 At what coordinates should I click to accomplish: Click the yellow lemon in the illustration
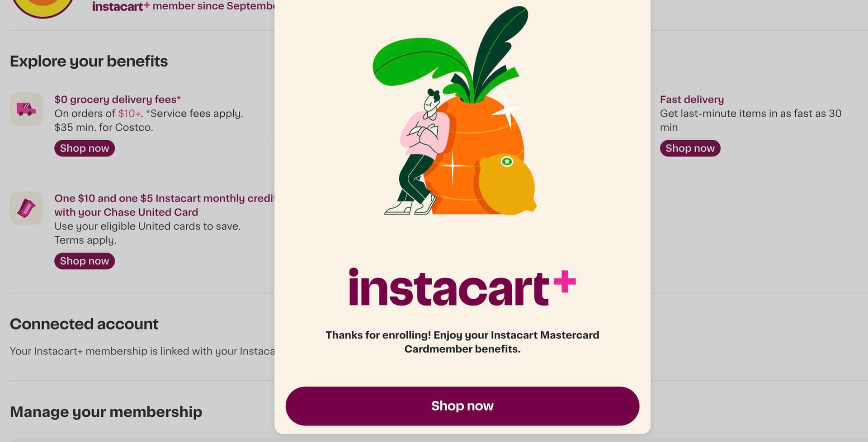507,184
